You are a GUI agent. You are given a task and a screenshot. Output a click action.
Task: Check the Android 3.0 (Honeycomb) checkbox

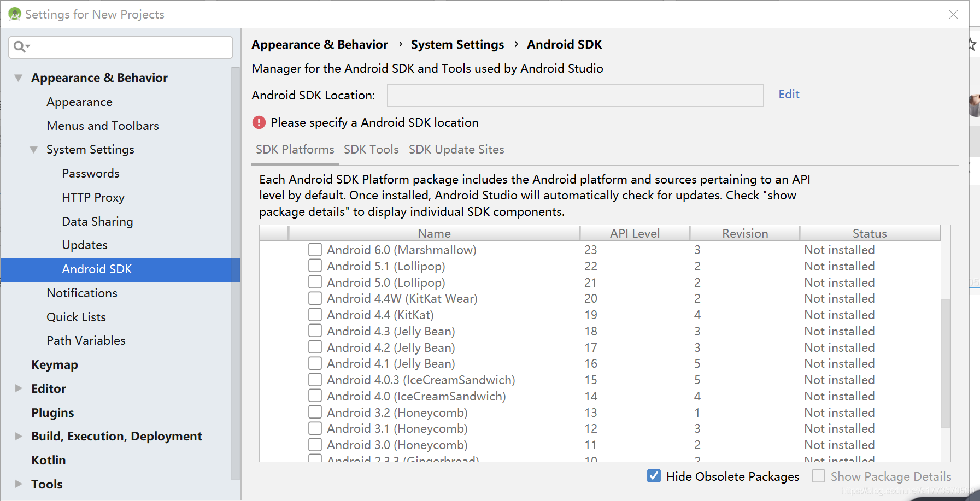[x=315, y=444]
